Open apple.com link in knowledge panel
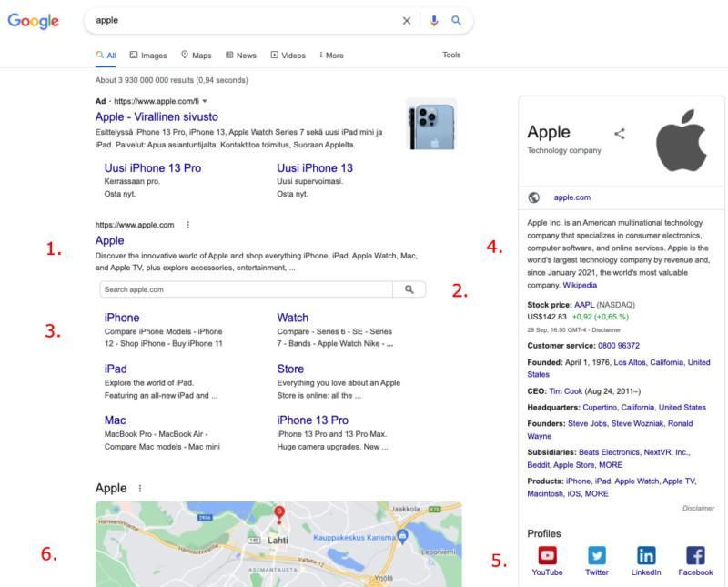The image size is (728, 587). 572,197
